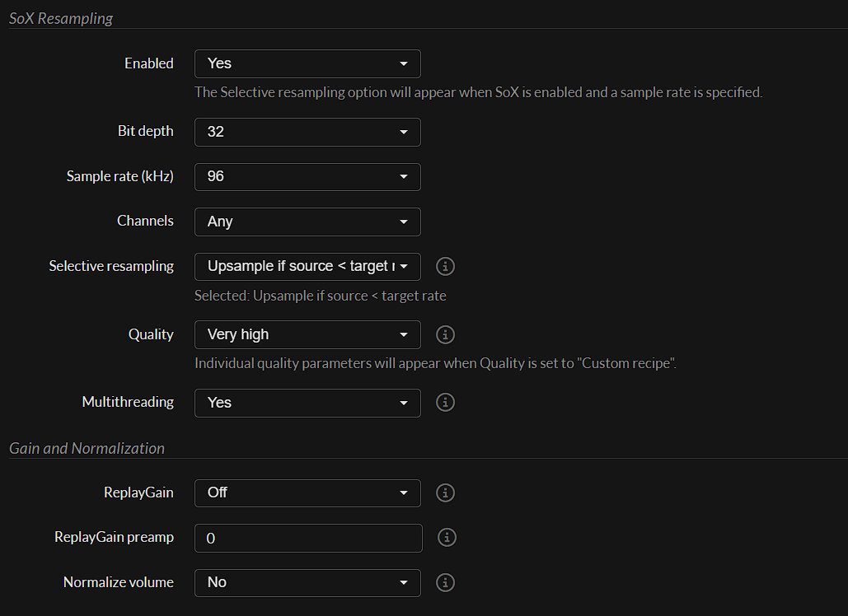
Task: Expand the Bit depth dropdown
Action: tap(307, 132)
